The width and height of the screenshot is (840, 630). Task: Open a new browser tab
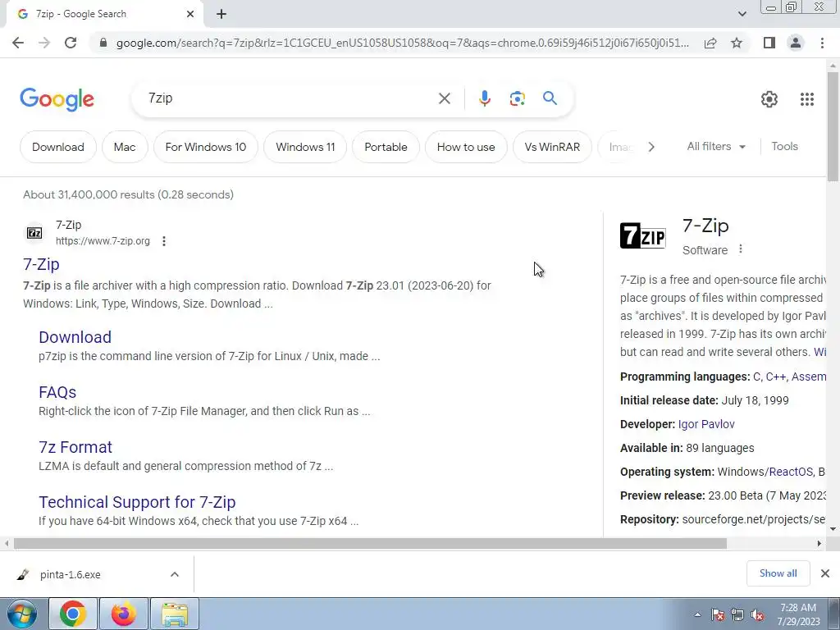221,15
